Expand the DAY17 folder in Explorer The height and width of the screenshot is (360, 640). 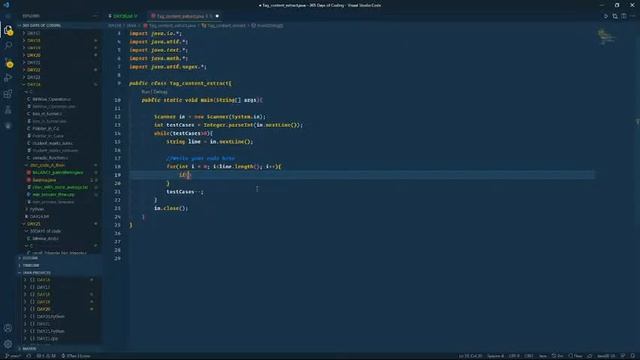(x=59, y=33)
